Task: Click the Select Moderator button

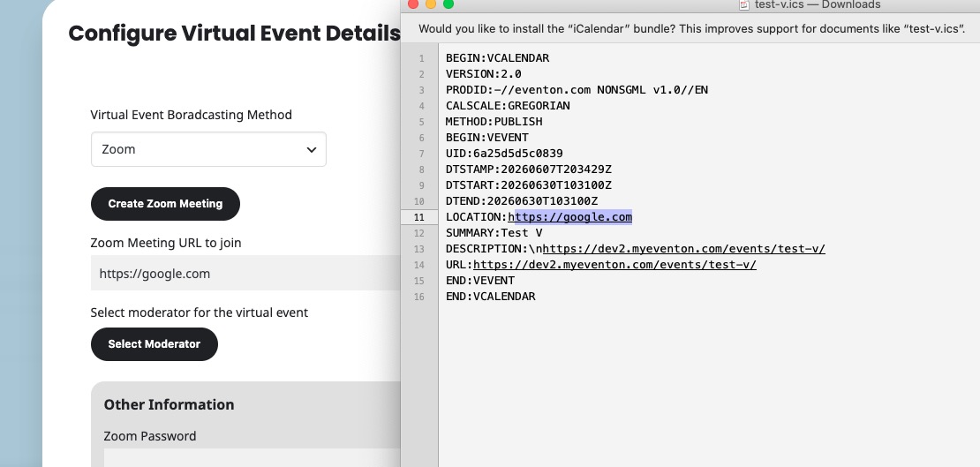Action: [x=155, y=344]
